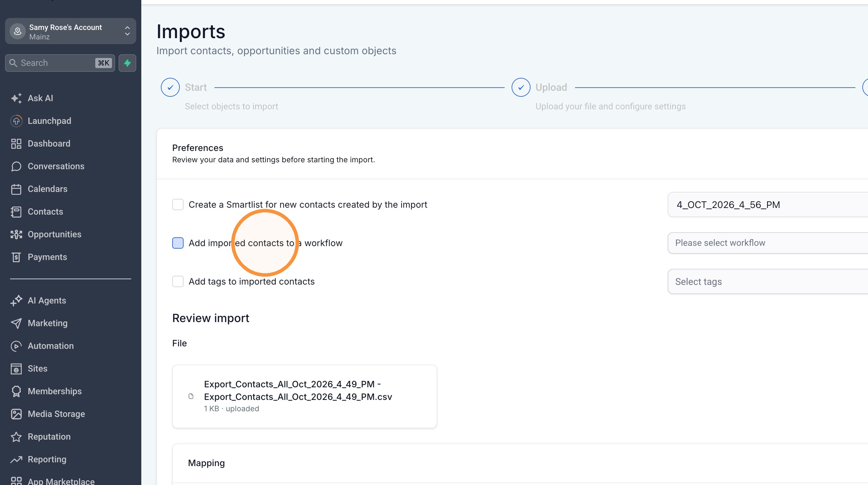
Task: Go to Conversations chat bubble icon
Action: pyautogui.click(x=16, y=166)
